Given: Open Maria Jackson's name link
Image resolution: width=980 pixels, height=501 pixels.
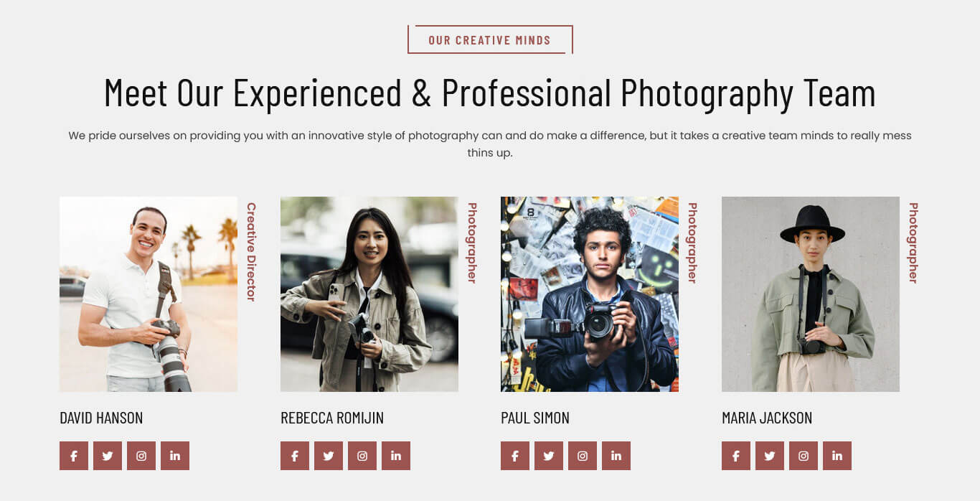Looking at the screenshot, I should point(767,418).
